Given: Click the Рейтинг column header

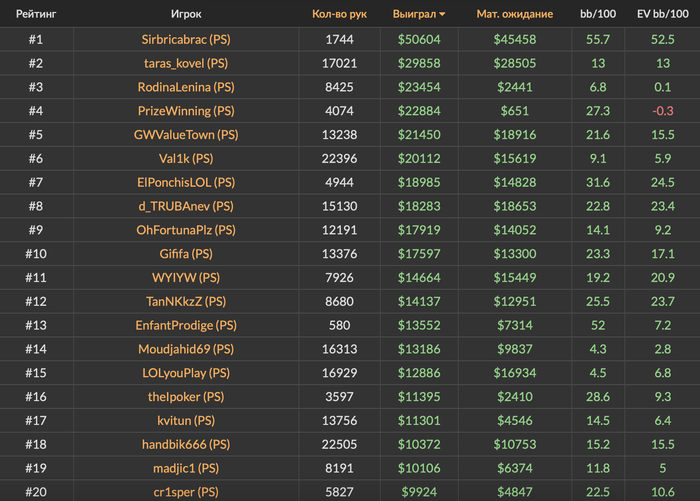Looking at the screenshot, I should pos(36,14).
